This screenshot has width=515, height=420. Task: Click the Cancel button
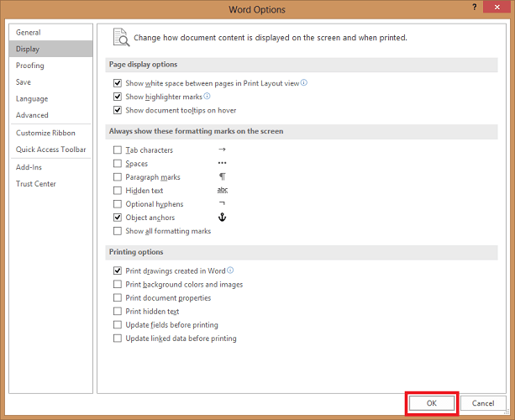coord(483,403)
